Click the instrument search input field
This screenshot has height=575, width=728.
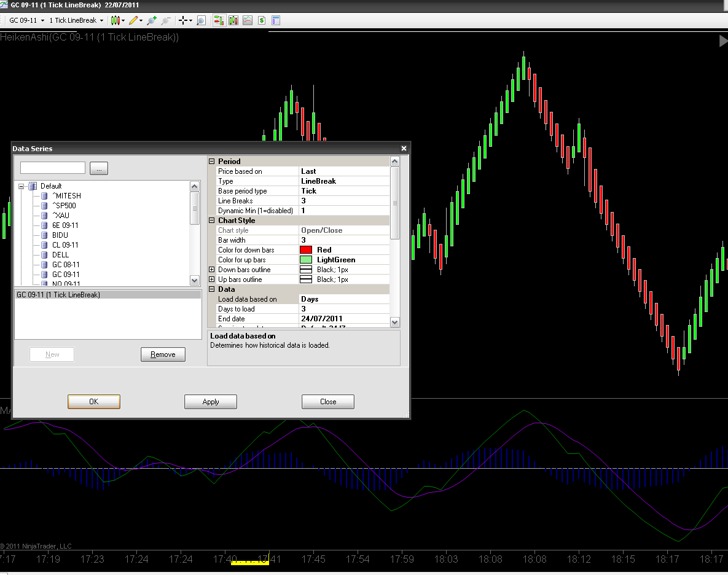point(53,168)
